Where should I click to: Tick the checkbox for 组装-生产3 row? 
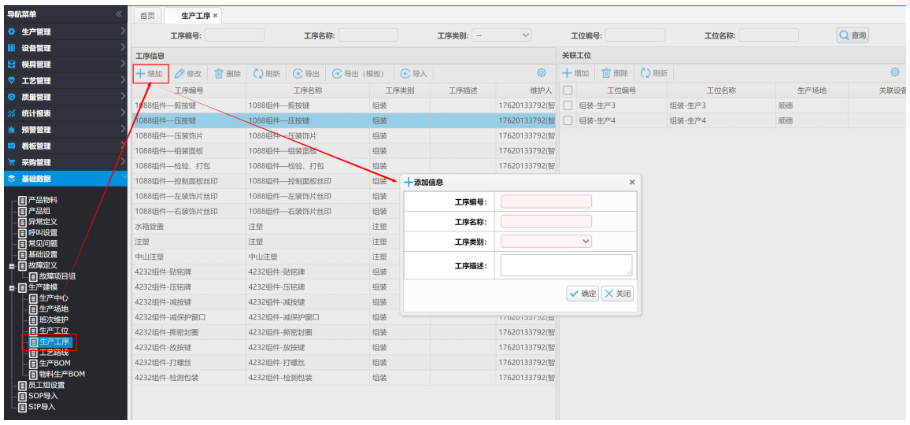pos(568,105)
